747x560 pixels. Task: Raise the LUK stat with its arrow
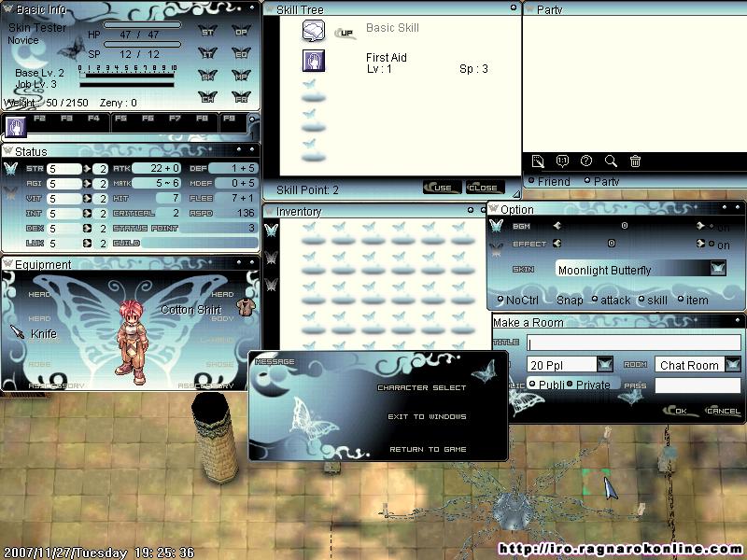(x=87, y=243)
